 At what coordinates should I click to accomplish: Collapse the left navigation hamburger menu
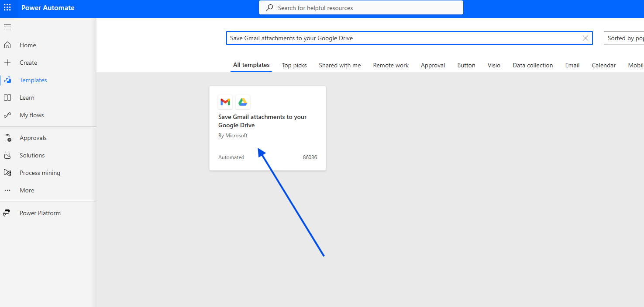click(7, 27)
